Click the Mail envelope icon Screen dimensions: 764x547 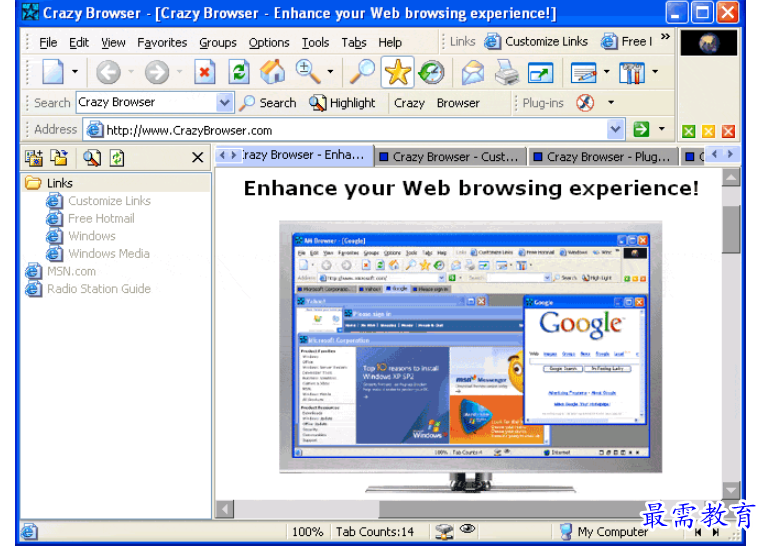click(472, 72)
